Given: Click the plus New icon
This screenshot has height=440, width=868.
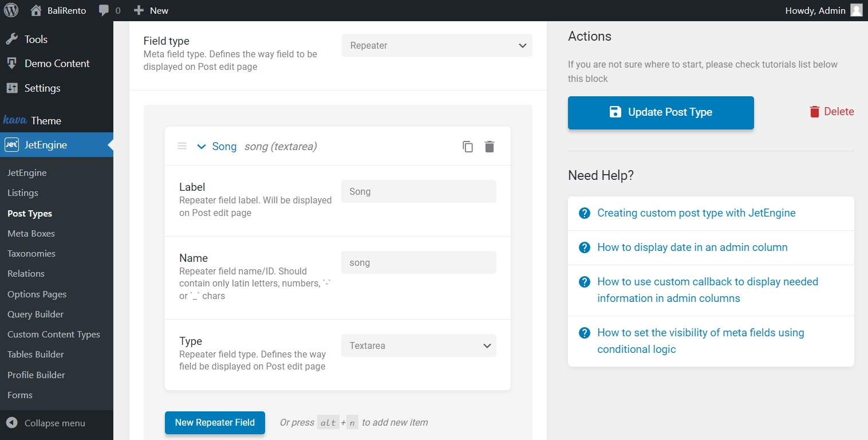Looking at the screenshot, I should (139, 10).
